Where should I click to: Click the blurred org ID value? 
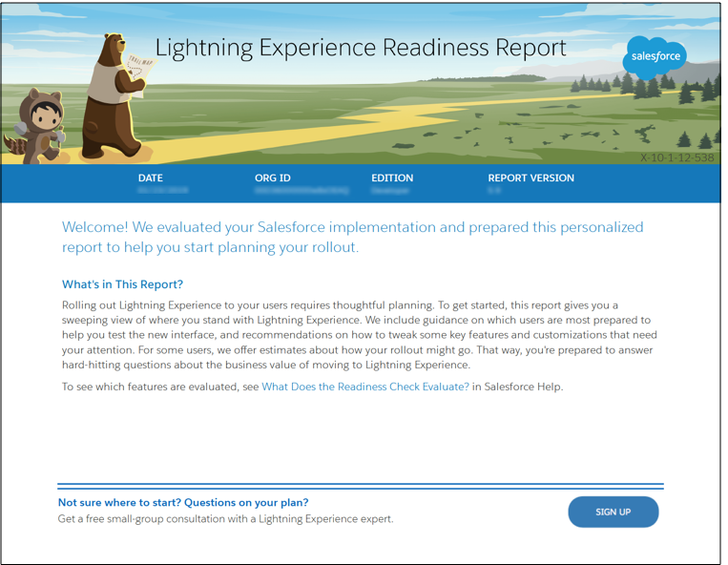(302, 190)
